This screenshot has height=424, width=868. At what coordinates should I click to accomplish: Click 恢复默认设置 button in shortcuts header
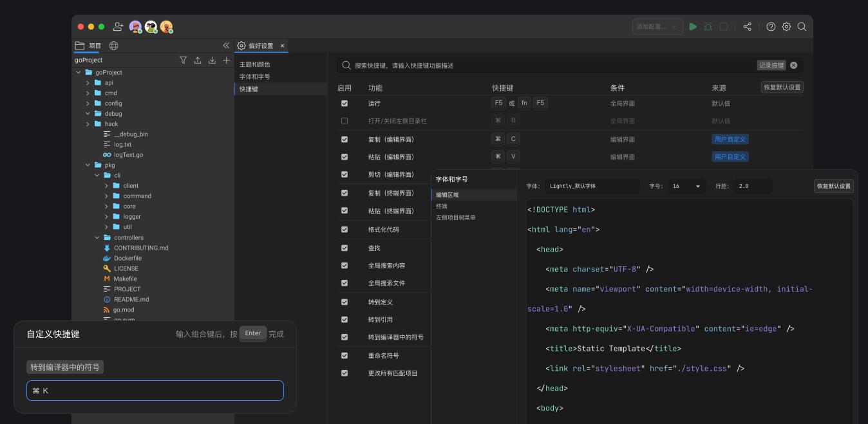(782, 88)
